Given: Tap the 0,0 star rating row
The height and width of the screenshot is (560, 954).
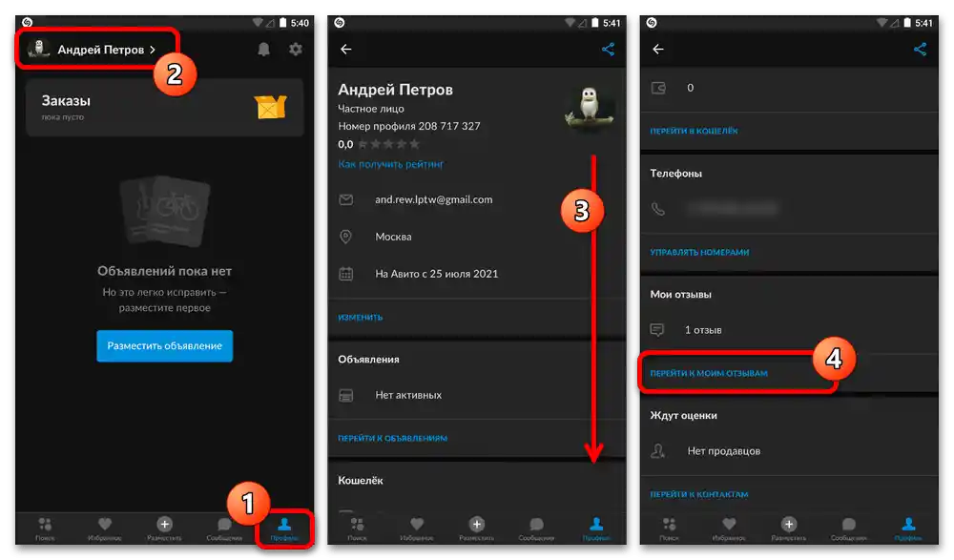Looking at the screenshot, I should [379, 144].
